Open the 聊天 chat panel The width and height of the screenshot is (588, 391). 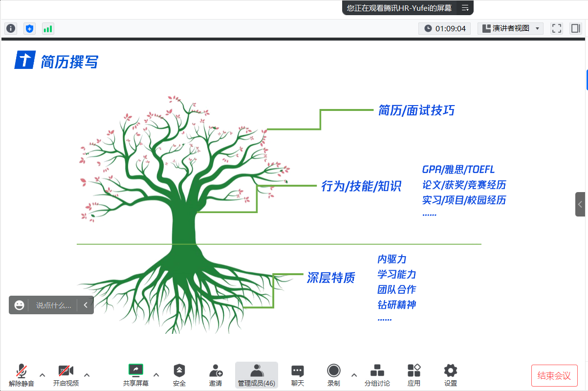pos(297,375)
